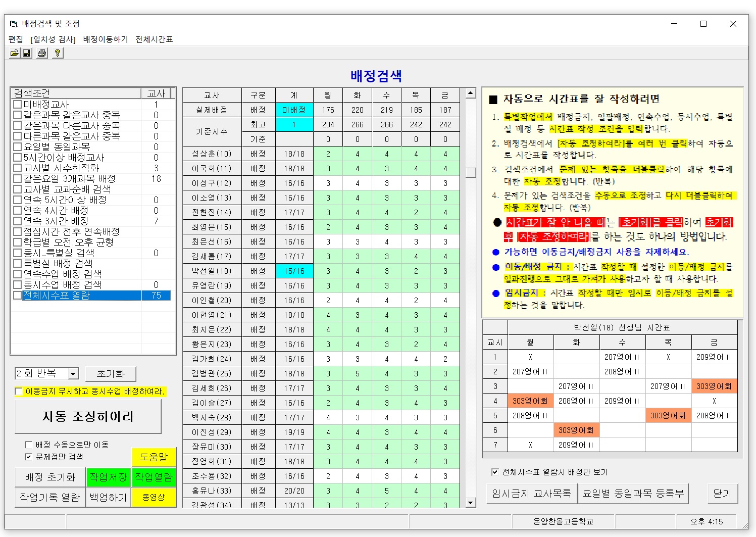756x537 pixels.
Task: Check 전체시수표 열람 row checkbox
Action: (18, 296)
